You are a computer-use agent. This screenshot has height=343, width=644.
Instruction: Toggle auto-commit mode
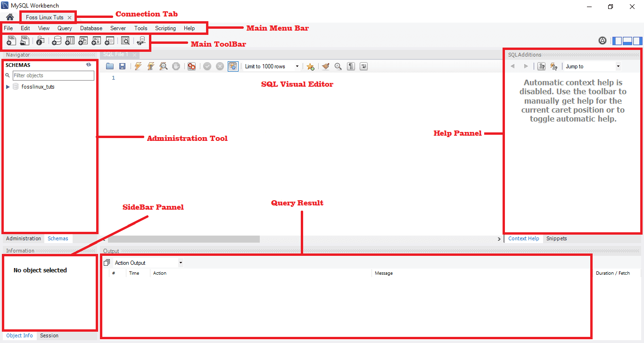pos(233,66)
